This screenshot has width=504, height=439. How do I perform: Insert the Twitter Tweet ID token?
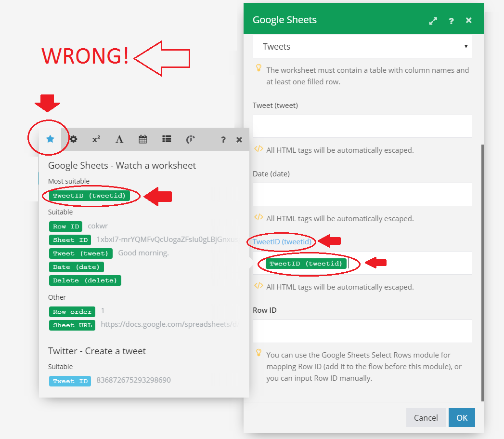pos(70,381)
